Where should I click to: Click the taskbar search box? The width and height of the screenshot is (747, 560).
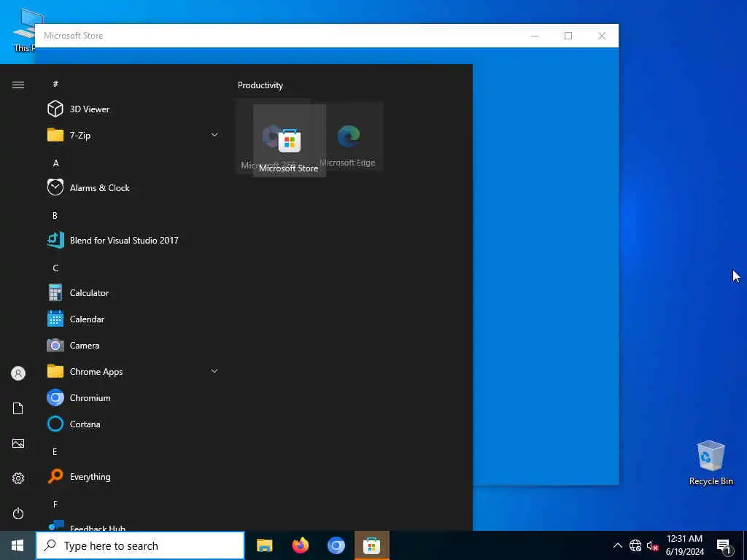(x=140, y=545)
